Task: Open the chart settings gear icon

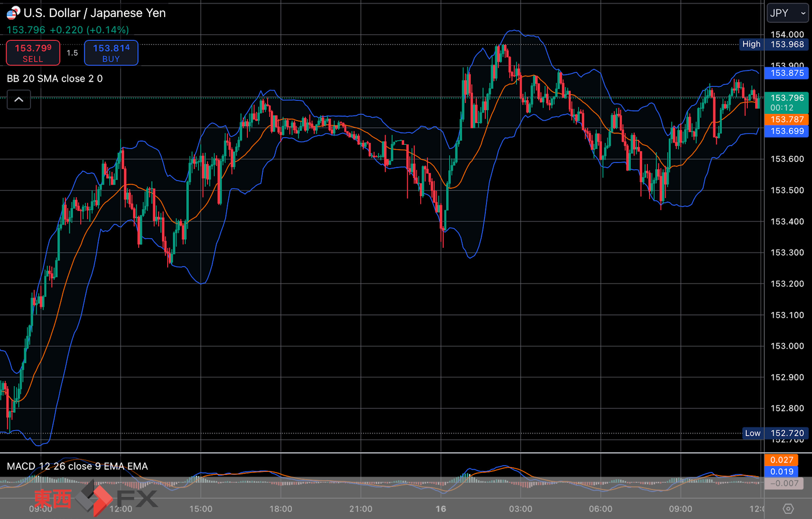Action: point(788,509)
